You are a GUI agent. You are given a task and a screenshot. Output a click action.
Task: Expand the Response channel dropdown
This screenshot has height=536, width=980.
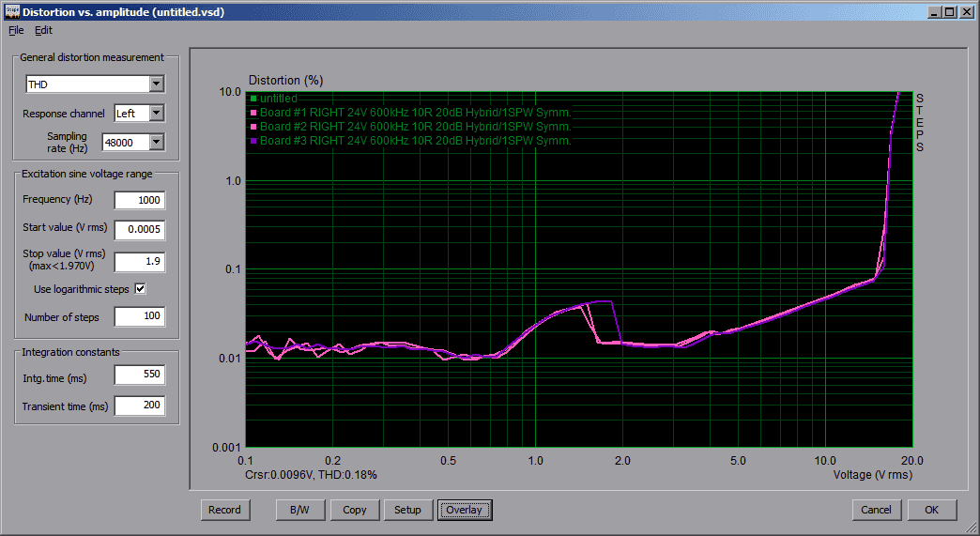point(156,114)
